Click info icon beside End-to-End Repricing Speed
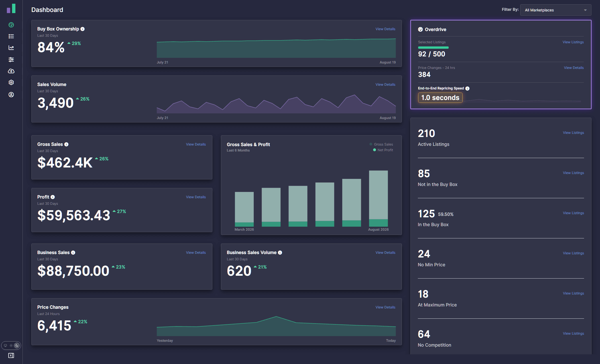600x364 pixels. (x=467, y=89)
